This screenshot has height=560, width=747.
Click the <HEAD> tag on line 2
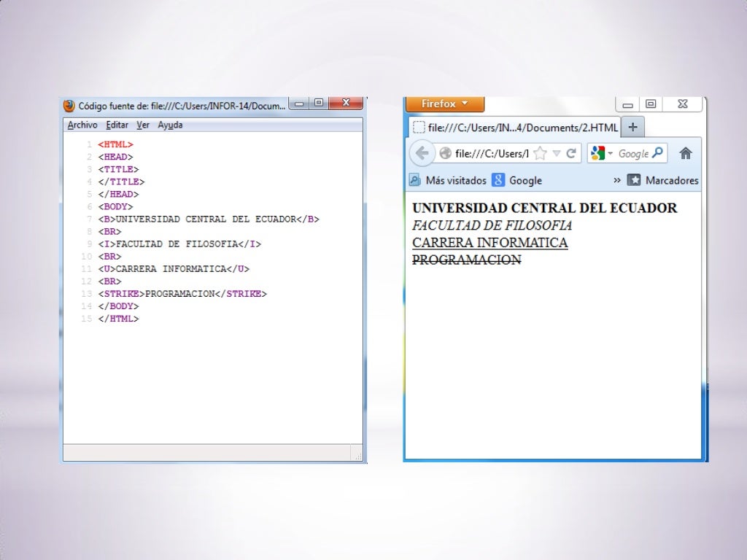116,157
